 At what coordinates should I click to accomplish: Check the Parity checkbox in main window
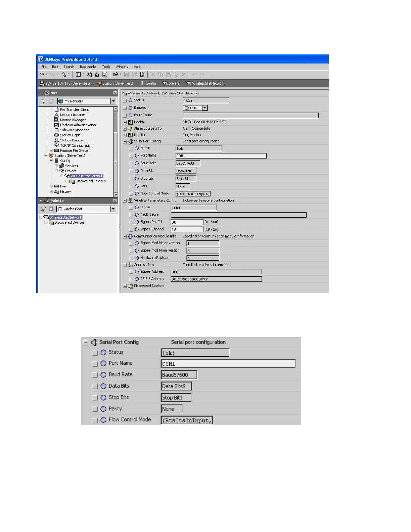pos(131,186)
